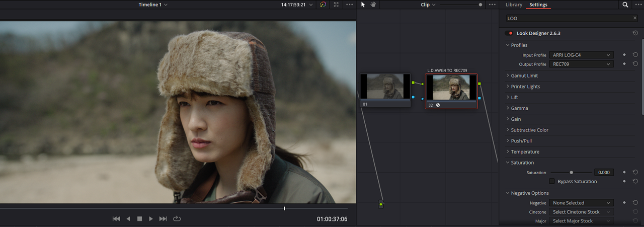Click the viewer scrub bar playhead

click(x=284, y=208)
